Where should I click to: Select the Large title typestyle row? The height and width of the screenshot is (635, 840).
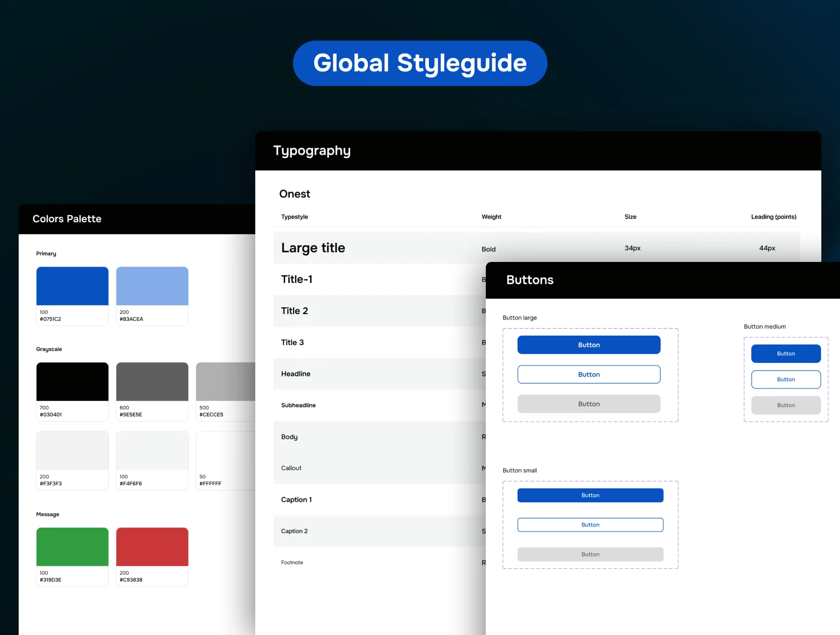(537, 248)
